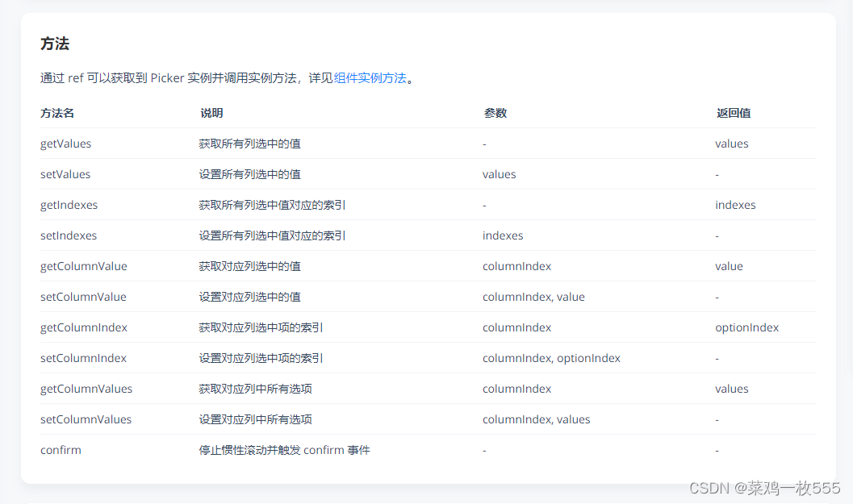Click the setColumnValues method name
Image resolution: width=853 pixels, height=504 pixels.
pyautogui.click(x=86, y=419)
